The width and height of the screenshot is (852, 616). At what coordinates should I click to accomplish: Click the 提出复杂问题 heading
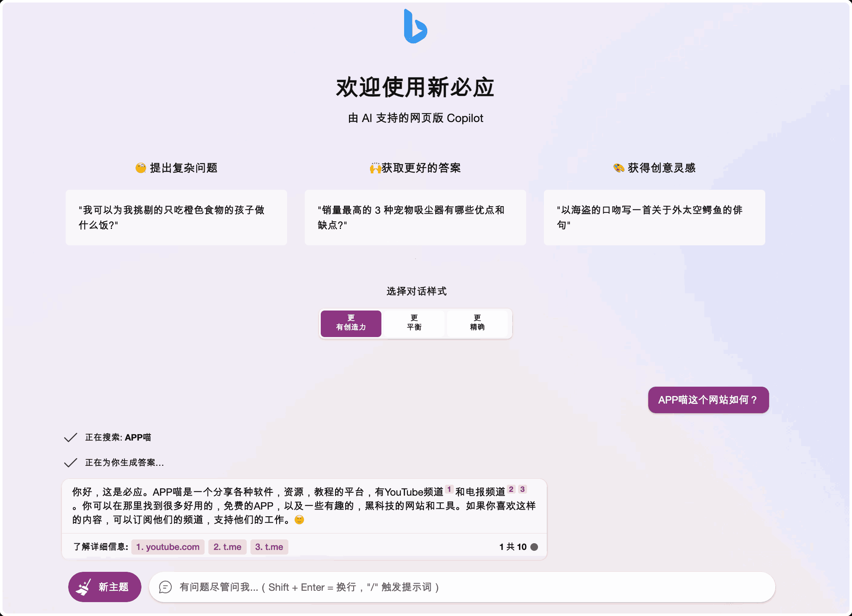[x=184, y=168]
